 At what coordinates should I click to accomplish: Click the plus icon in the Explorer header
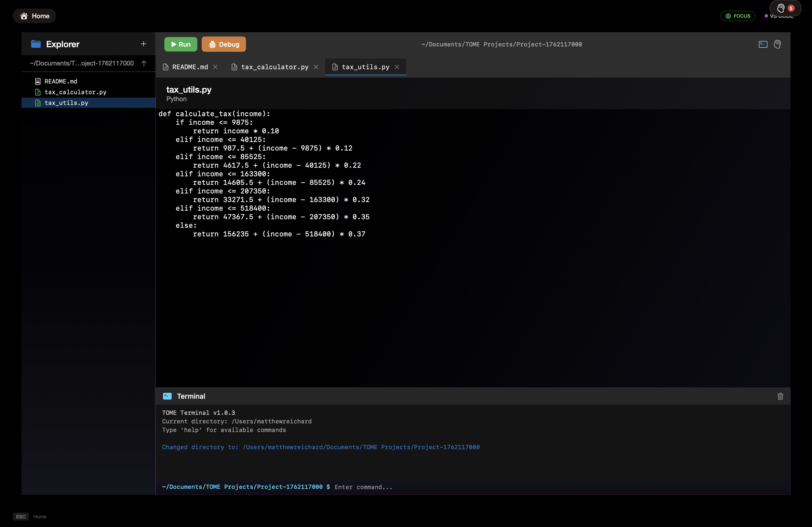[x=143, y=44]
